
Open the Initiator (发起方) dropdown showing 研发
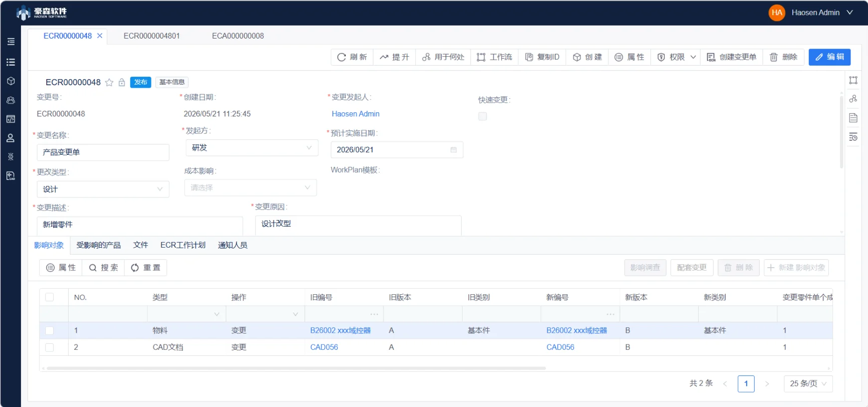point(252,148)
